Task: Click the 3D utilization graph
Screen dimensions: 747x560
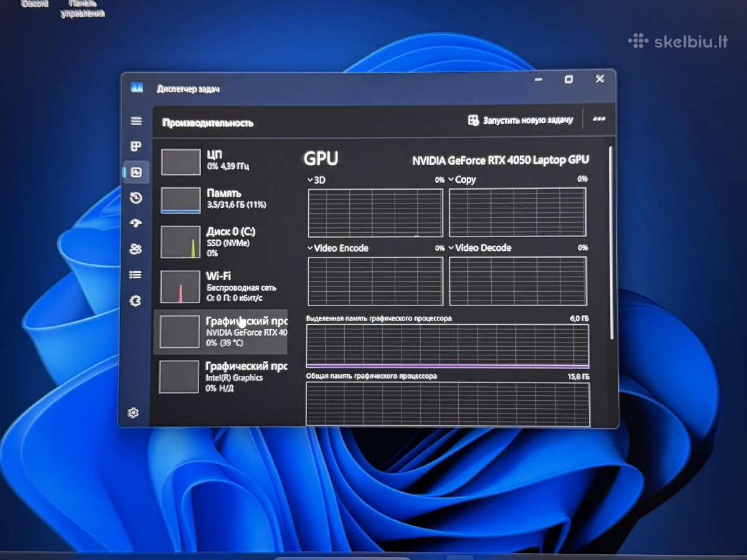Action: pyautogui.click(x=375, y=213)
